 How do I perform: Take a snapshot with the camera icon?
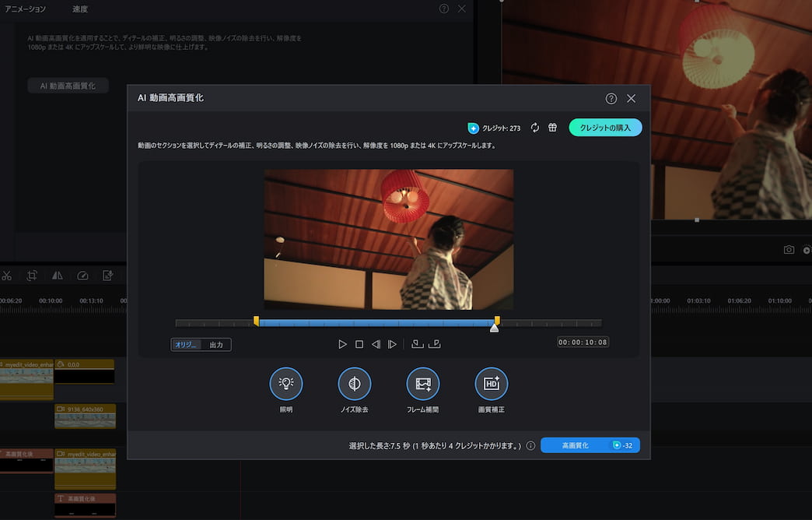click(788, 249)
